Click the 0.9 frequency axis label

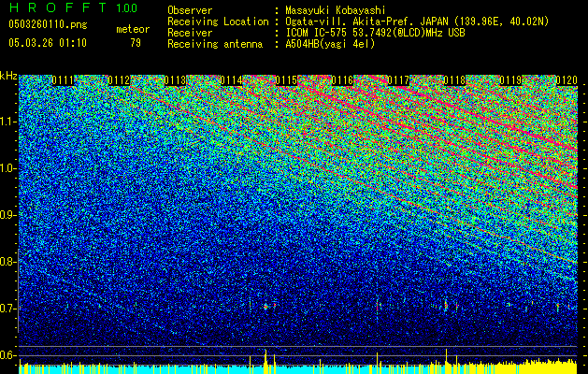pyautogui.click(x=7, y=215)
